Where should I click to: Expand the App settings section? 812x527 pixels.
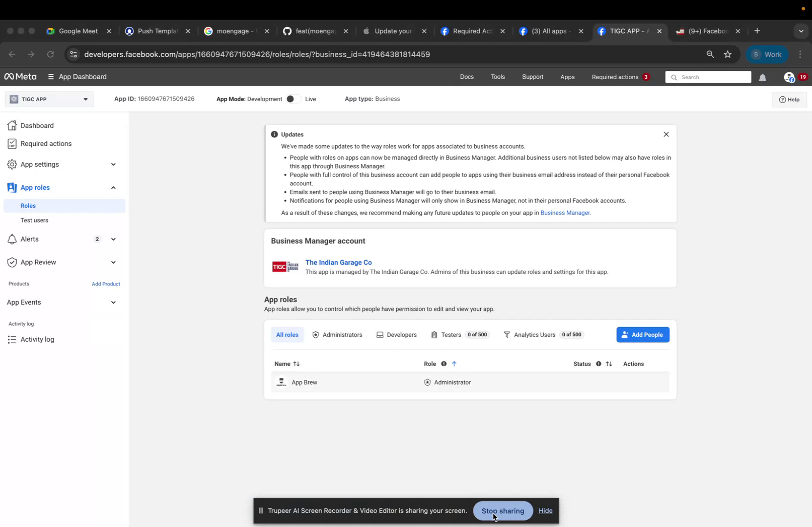[113, 165]
